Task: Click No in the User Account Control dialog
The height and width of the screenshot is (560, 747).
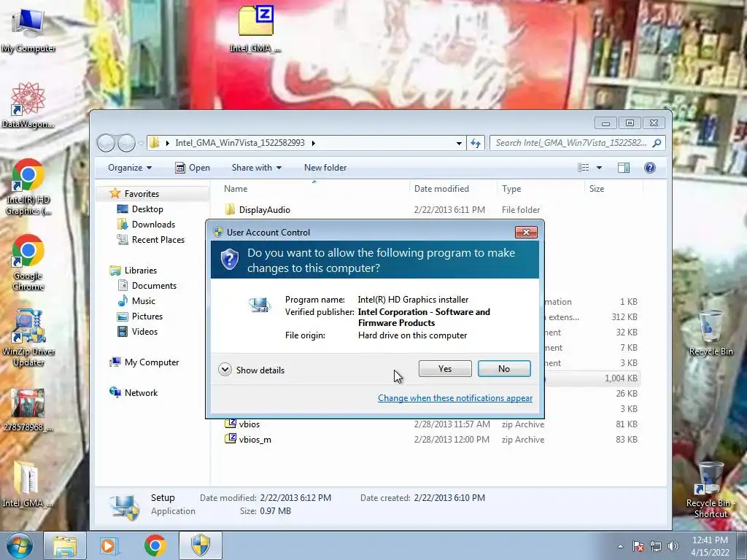Action: pyautogui.click(x=504, y=368)
